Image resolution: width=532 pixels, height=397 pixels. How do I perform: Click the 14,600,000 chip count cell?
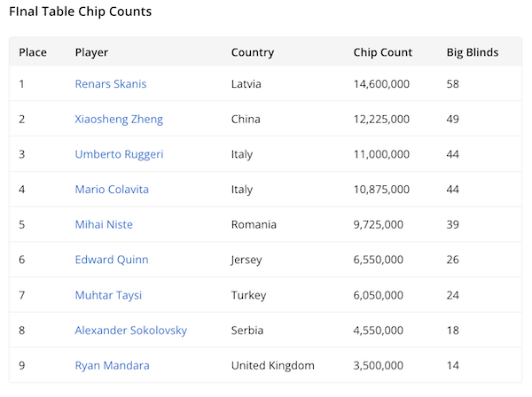[383, 84]
